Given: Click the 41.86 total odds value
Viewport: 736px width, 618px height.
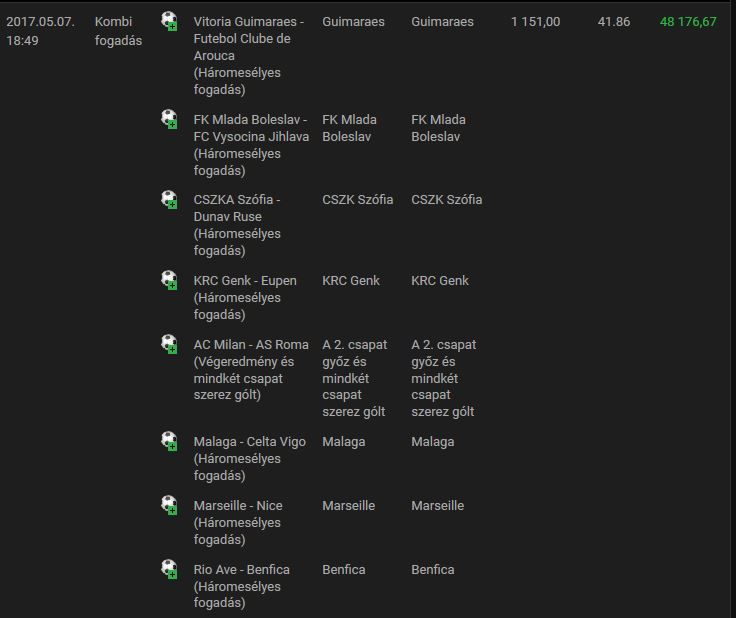Looking at the screenshot, I should click(x=613, y=21).
